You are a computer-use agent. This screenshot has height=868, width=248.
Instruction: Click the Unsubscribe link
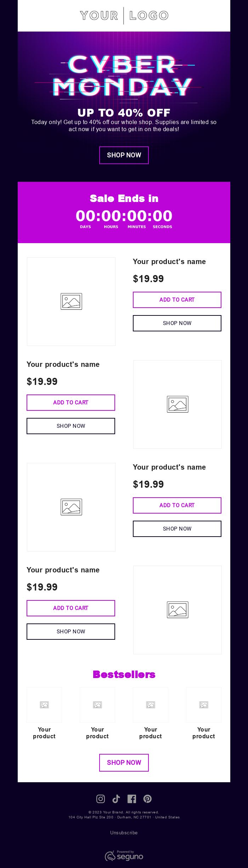(x=124, y=833)
